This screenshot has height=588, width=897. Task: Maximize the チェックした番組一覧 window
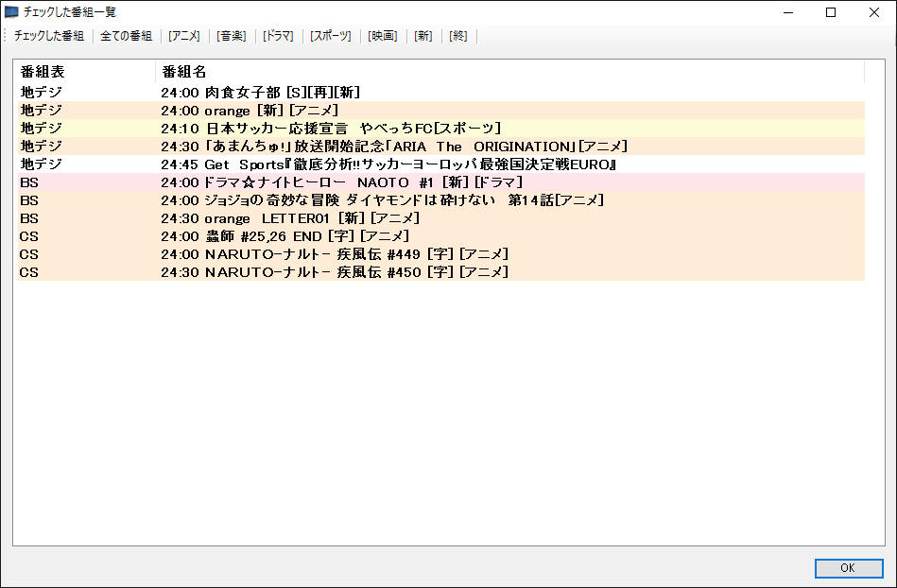coord(831,12)
